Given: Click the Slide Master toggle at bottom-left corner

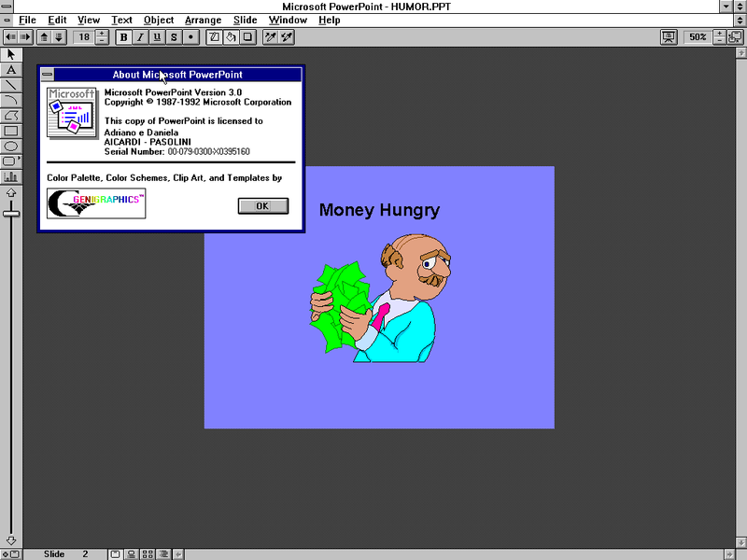Looking at the screenshot, I should (11, 554).
